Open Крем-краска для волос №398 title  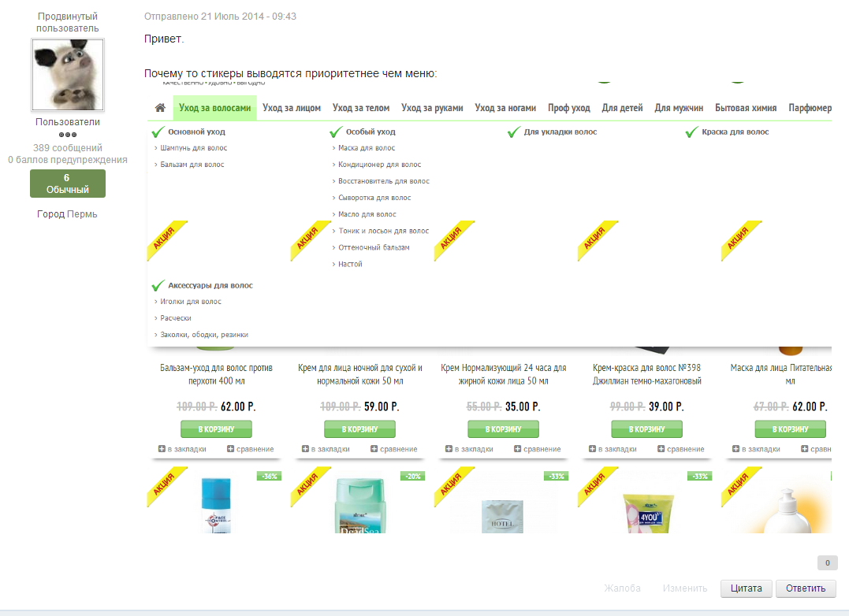(646, 374)
